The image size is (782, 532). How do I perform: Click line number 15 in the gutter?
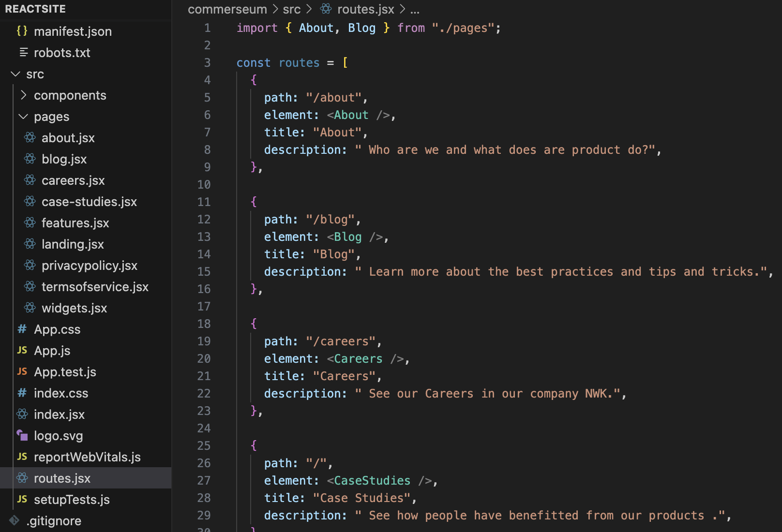coord(204,272)
